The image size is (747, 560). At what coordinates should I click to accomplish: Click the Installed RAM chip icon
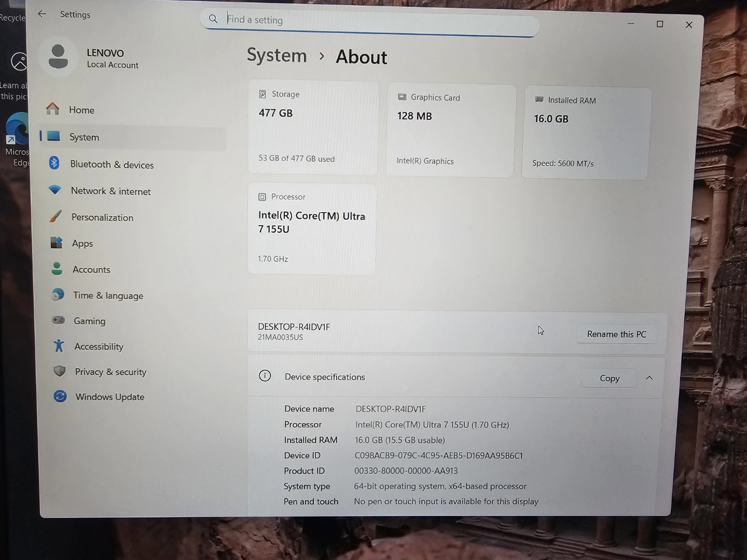pos(539,100)
